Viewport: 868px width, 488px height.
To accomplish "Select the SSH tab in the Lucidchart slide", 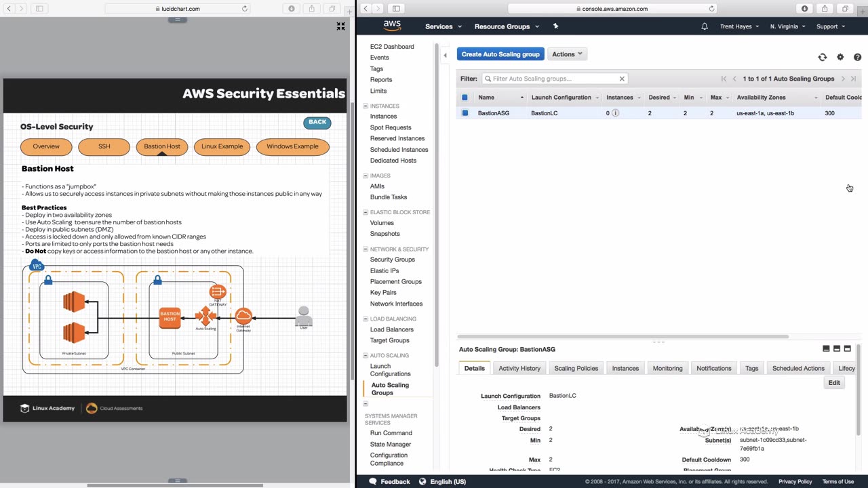I will (x=104, y=146).
